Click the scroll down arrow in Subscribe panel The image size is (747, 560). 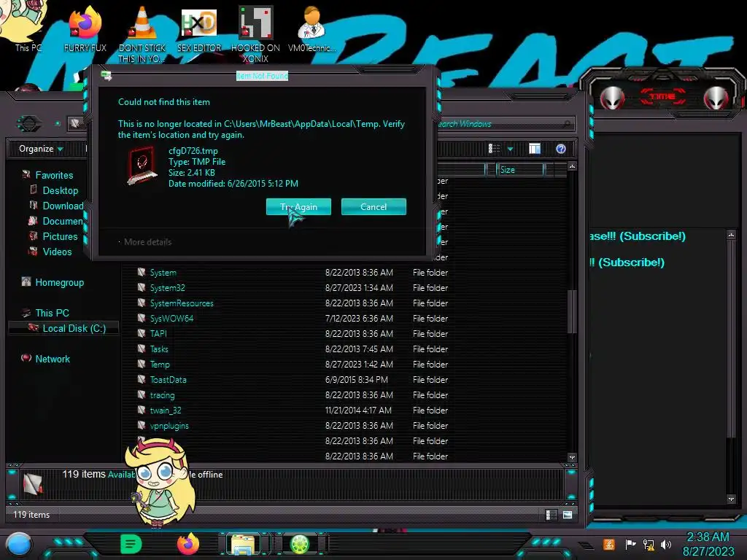tap(731, 499)
